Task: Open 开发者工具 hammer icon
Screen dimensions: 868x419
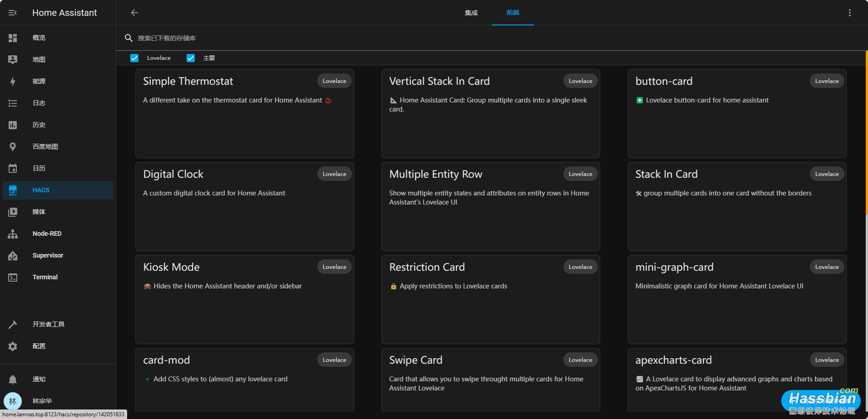Action: point(13,324)
